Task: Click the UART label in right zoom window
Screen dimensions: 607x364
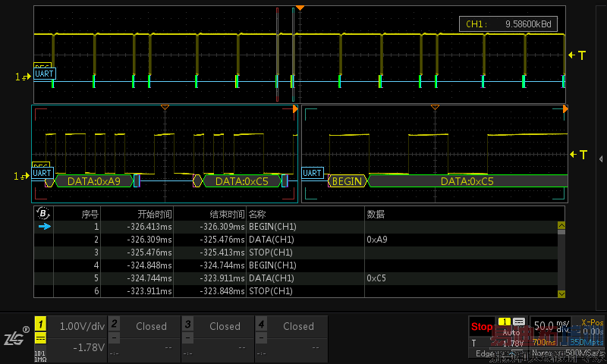Action: (x=313, y=174)
